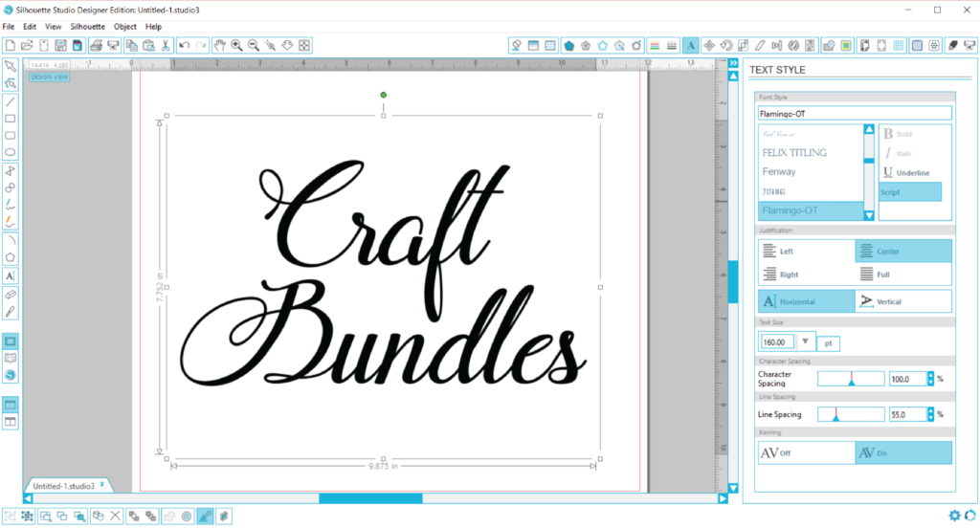Image resolution: width=980 pixels, height=528 pixels.
Task: Select the Draw an Ellipse tool
Action: pos(10,152)
